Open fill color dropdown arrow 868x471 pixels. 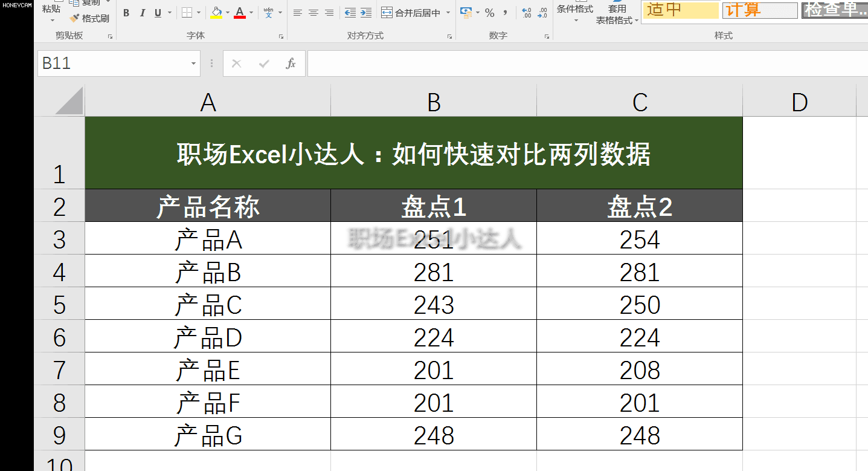coord(228,13)
